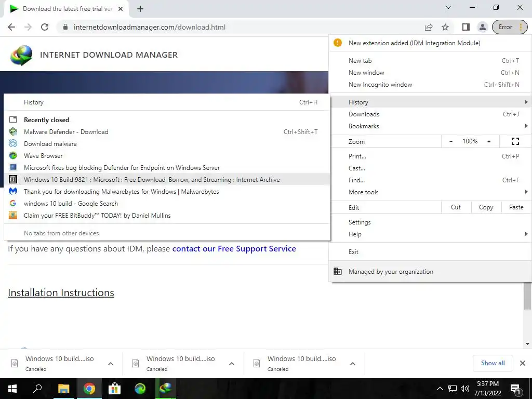Increase zoom with plus button

[489, 141]
